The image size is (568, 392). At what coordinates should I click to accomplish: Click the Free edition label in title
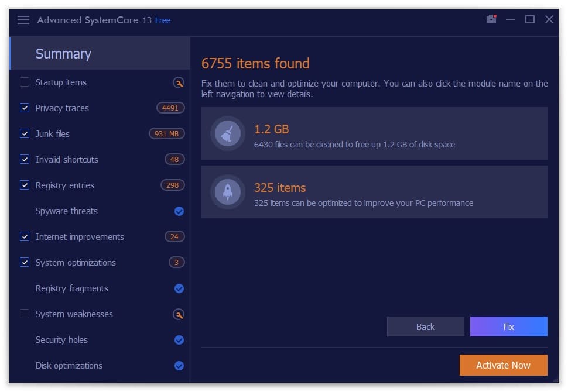(163, 20)
